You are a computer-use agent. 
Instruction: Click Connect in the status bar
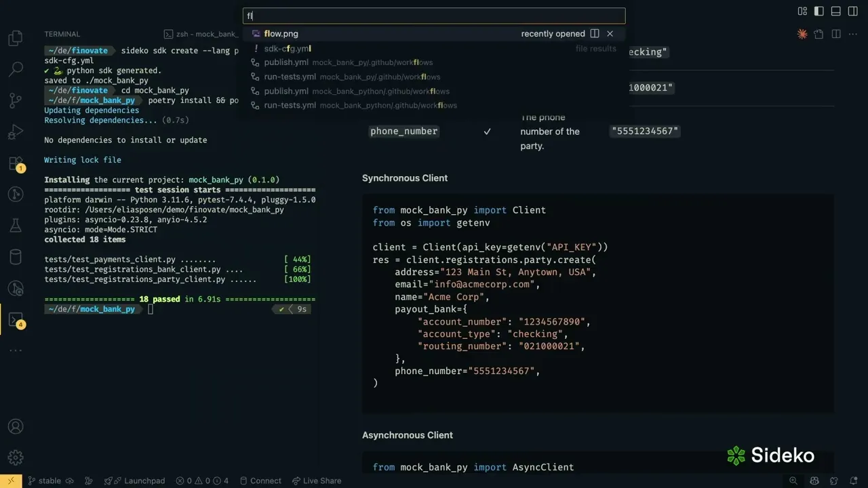pos(260,481)
